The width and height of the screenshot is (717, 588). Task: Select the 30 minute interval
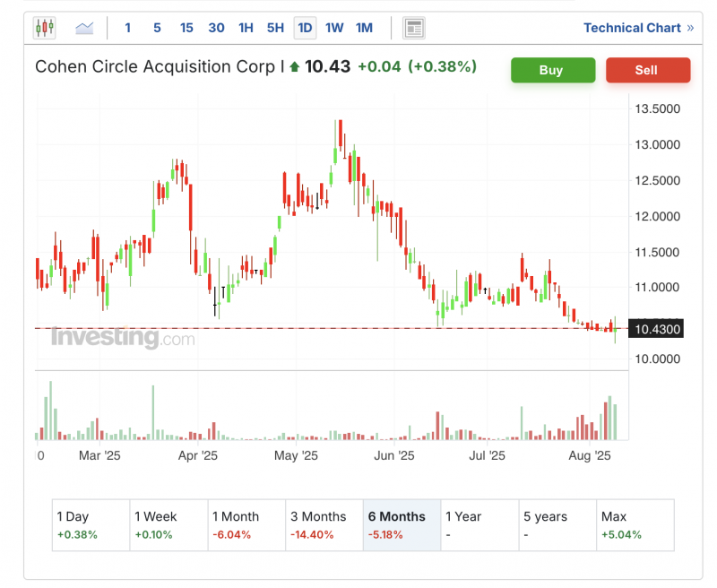point(216,28)
